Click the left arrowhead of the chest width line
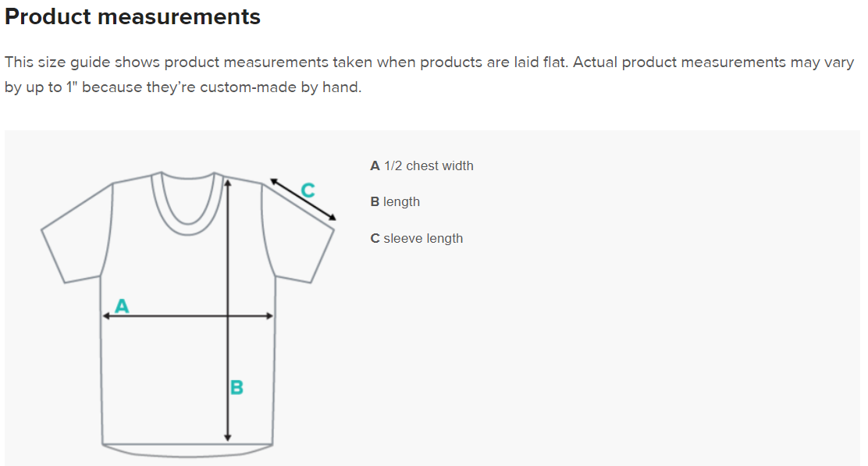Image resolution: width=868 pixels, height=466 pixels. pyautogui.click(x=107, y=316)
